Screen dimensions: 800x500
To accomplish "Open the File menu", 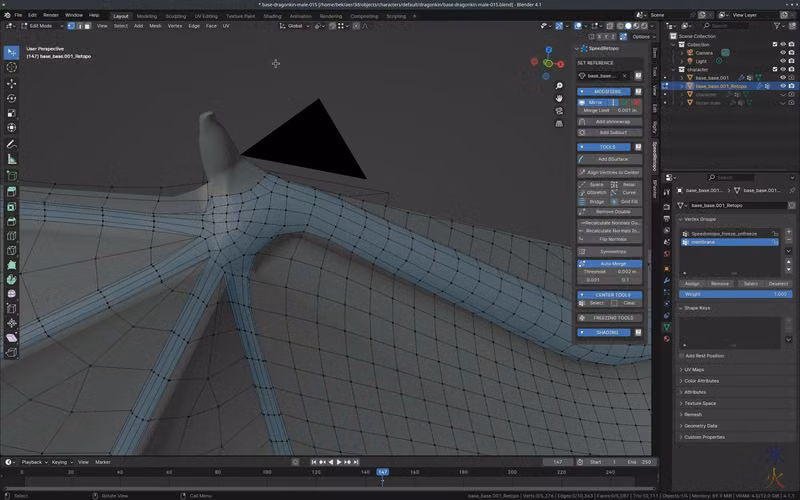I will coord(18,15).
